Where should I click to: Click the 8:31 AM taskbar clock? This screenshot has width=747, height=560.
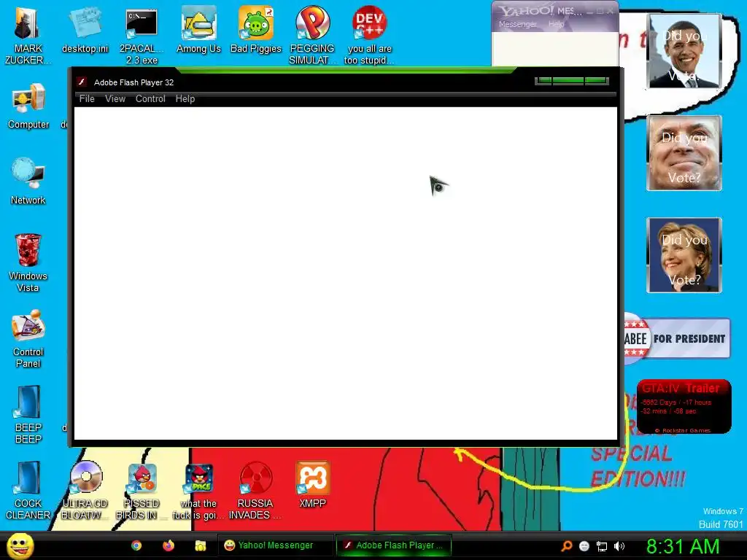click(x=683, y=546)
